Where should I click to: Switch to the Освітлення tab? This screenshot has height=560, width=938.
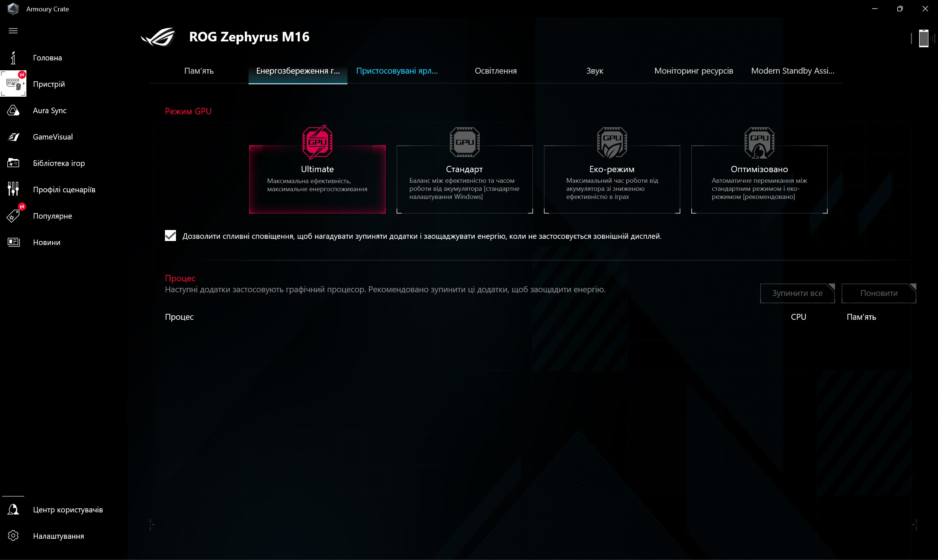pyautogui.click(x=496, y=71)
